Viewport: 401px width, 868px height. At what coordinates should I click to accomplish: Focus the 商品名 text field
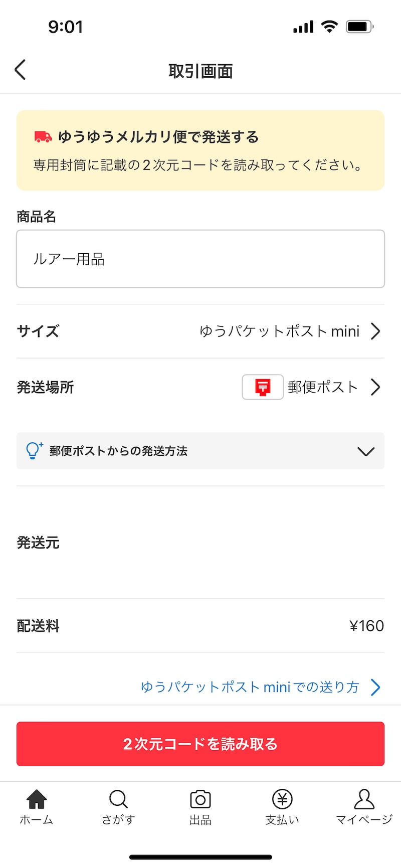point(200,259)
